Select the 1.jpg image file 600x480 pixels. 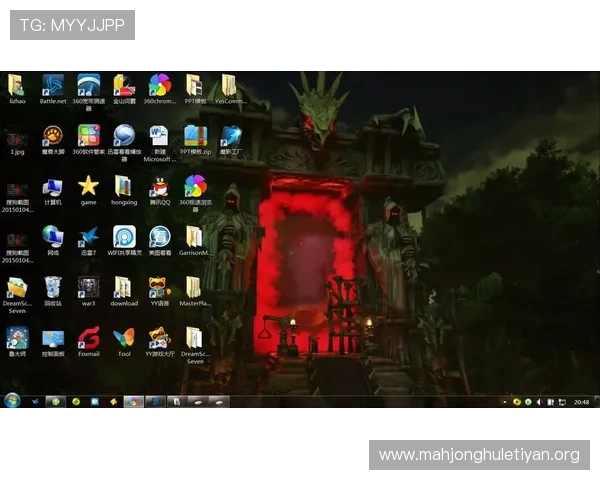[17, 138]
